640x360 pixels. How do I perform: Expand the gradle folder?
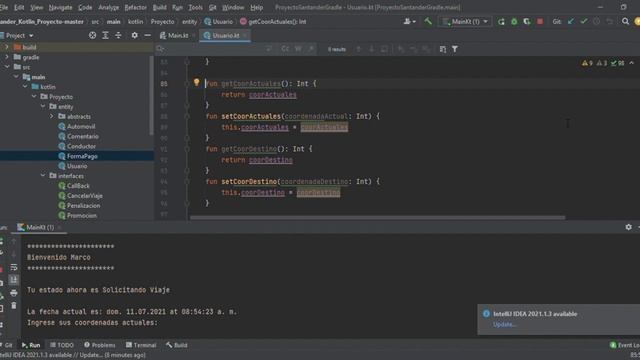click(x=7, y=57)
